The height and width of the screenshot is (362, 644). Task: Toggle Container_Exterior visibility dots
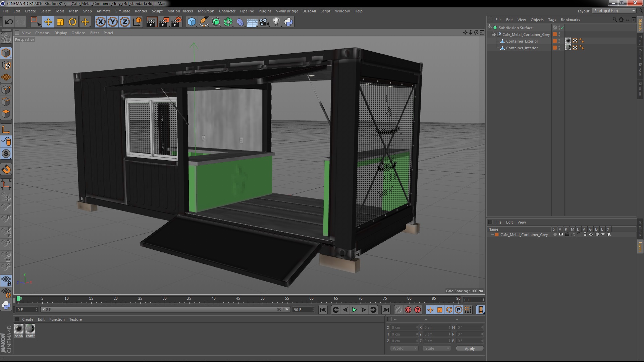click(559, 41)
